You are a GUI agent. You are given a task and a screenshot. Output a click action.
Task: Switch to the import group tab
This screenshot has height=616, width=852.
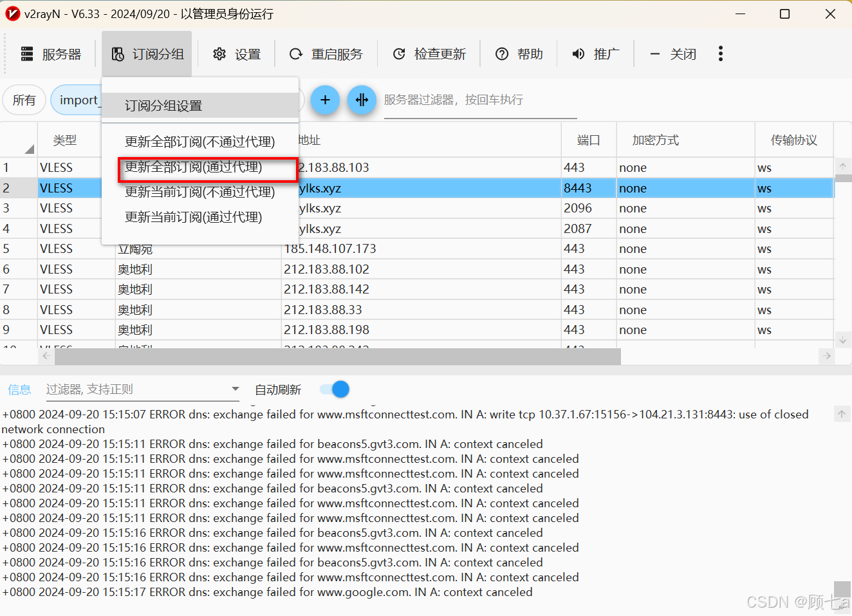coord(76,100)
